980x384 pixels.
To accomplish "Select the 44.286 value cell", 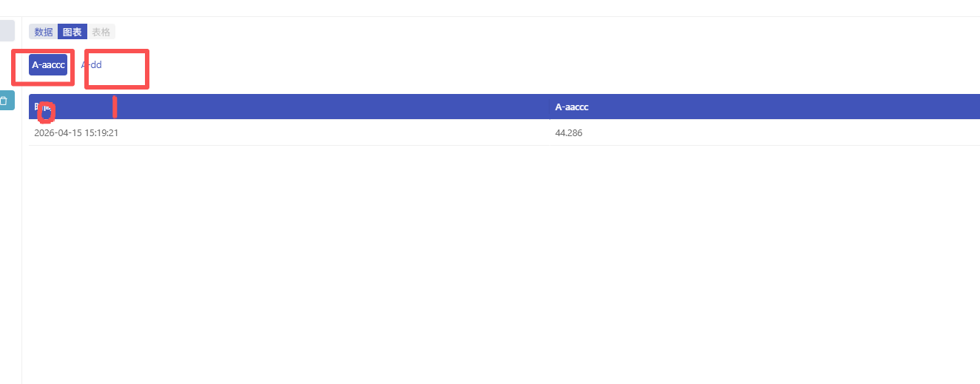I will (569, 133).
